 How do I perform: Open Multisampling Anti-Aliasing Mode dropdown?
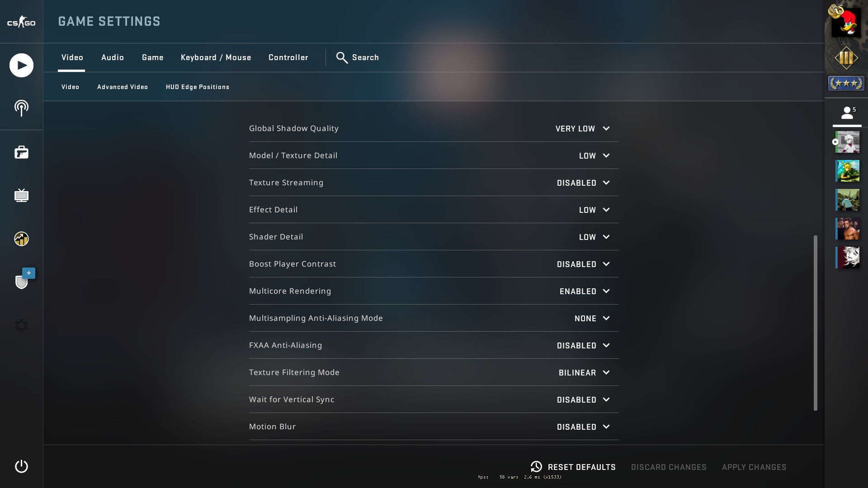pos(591,319)
